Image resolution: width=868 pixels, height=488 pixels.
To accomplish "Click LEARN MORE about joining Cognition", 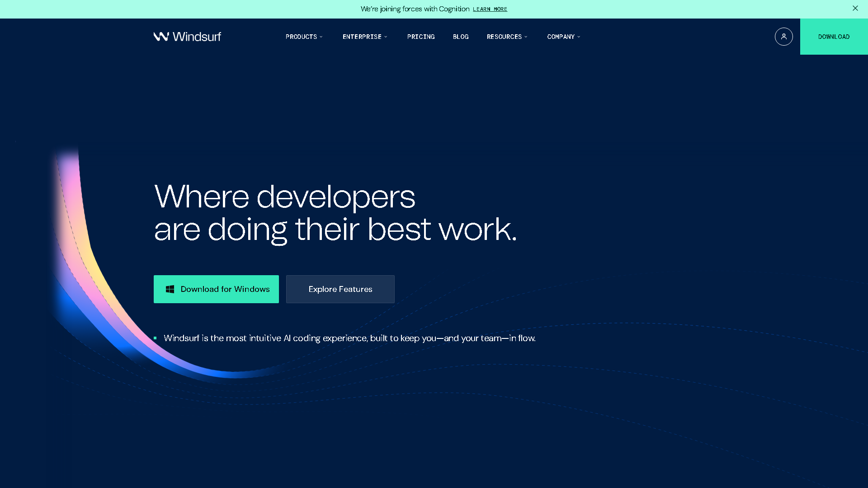I will (x=490, y=9).
